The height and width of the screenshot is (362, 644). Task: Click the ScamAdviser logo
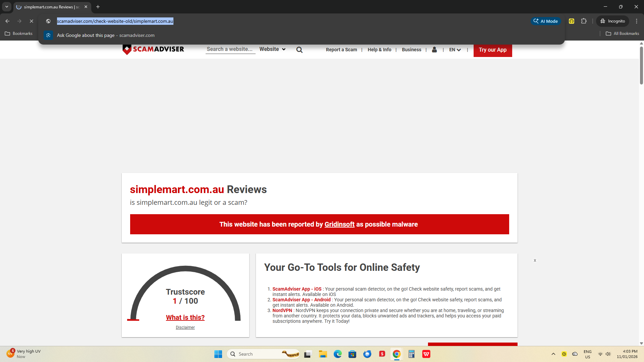[153, 49]
